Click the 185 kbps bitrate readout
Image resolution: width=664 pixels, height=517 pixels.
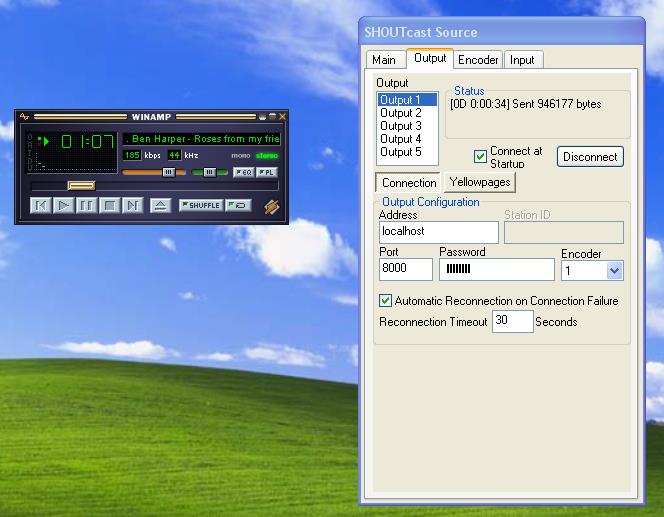point(132,155)
